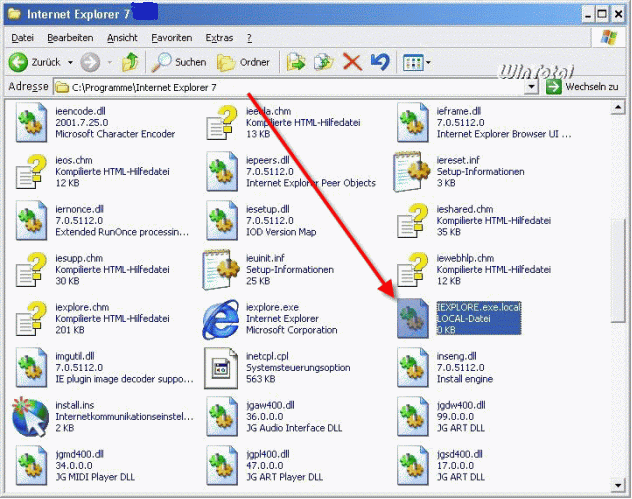The width and height of the screenshot is (632, 499).
Task: Select the file name iernonce.dll
Action: (79, 209)
